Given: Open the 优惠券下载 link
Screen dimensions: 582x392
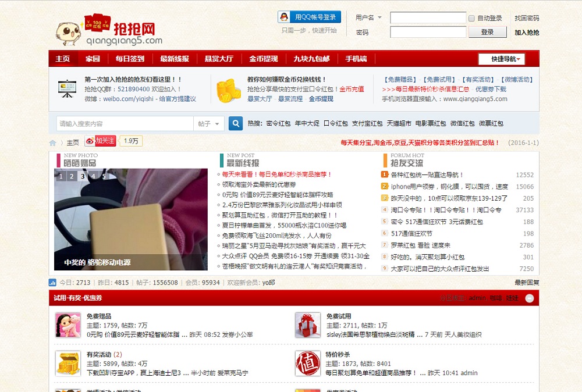Looking at the screenshot, I should [x=491, y=89].
